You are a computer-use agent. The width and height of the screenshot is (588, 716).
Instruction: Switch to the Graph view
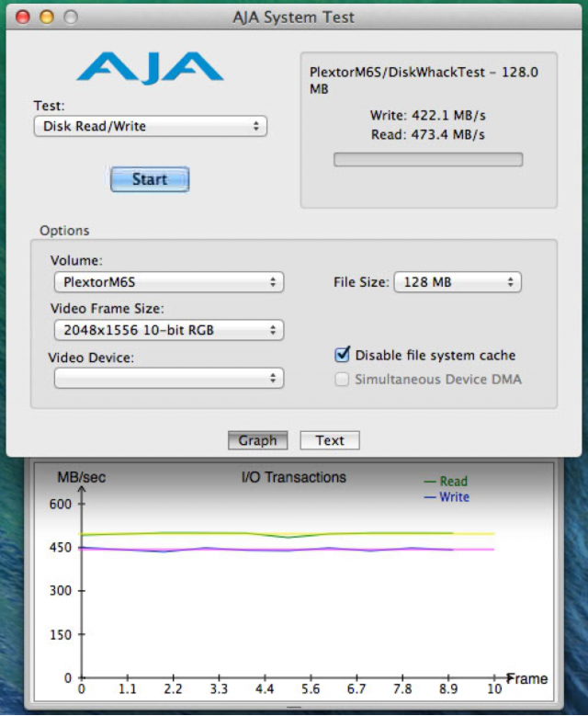257,440
